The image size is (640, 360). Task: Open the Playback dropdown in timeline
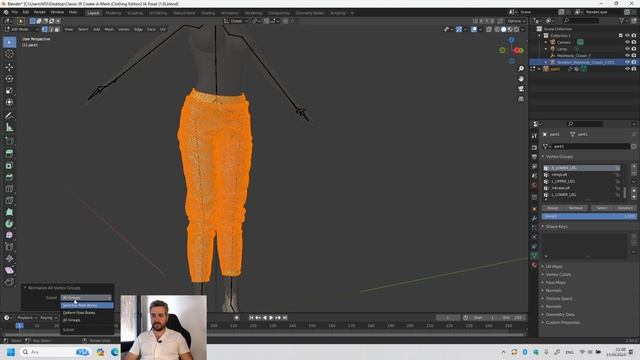point(27,318)
